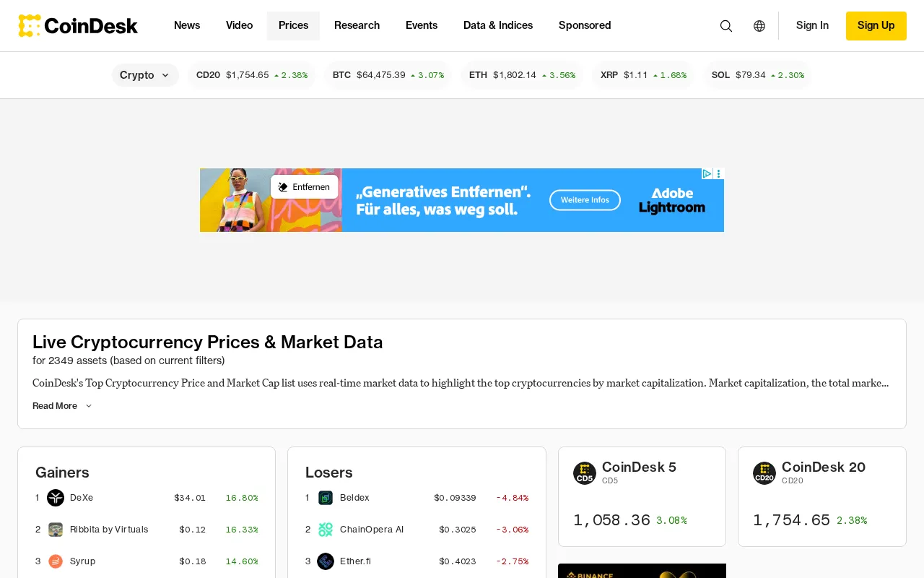The image size is (924, 578).
Task: Open the CoinDesk 5 index title
Action: tap(639, 467)
